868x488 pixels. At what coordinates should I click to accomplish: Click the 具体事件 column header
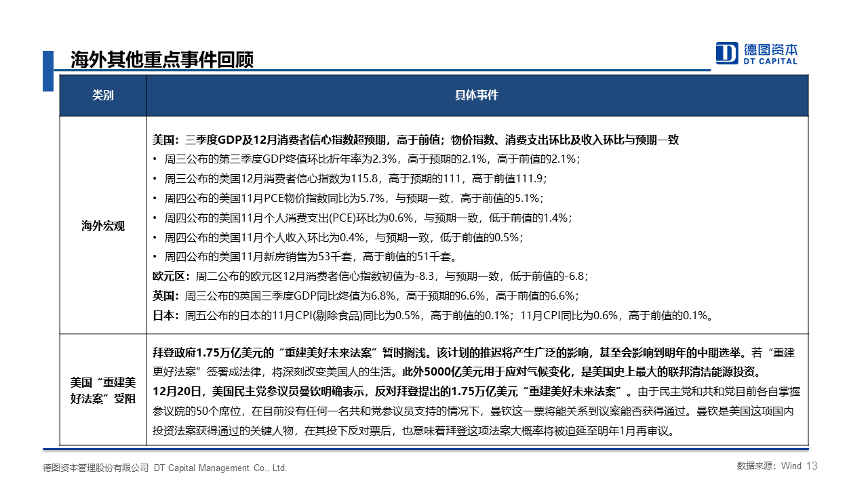(477, 96)
